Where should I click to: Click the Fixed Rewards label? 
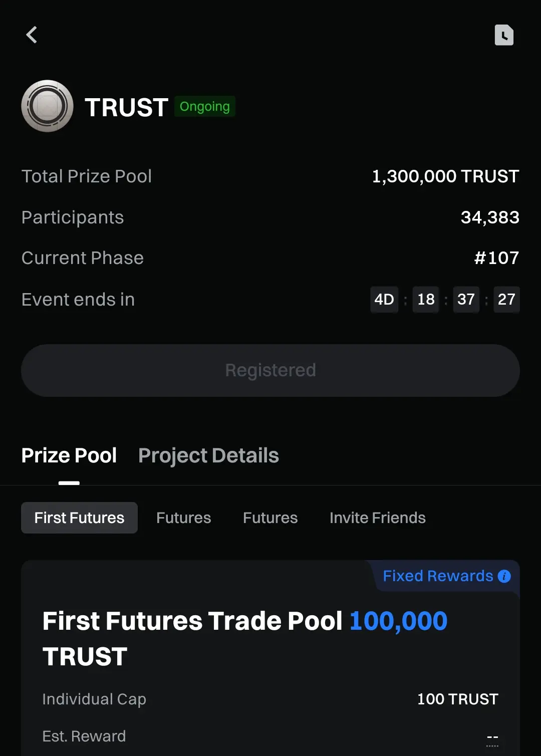coord(438,576)
